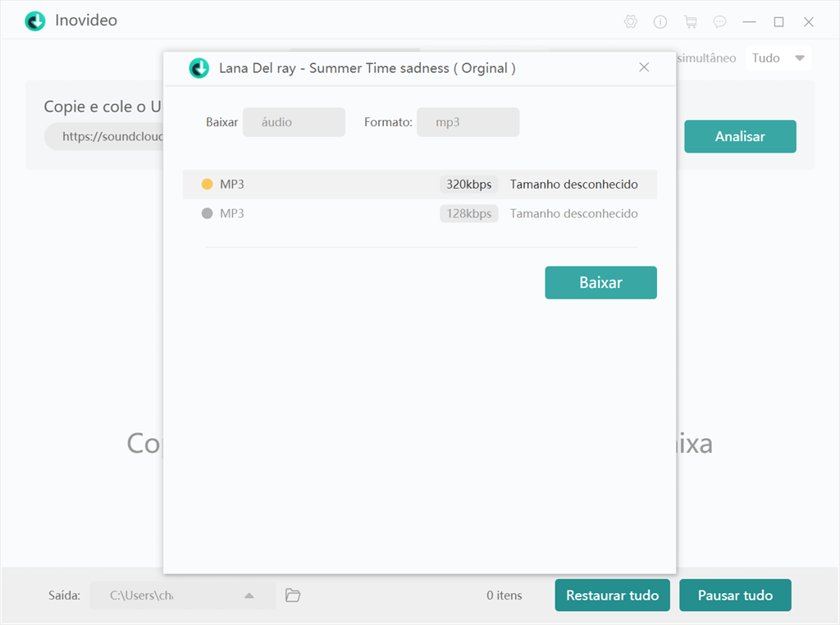
Task: Close the Inovideo main window
Action: pyautogui.click(x=808, y=21)
